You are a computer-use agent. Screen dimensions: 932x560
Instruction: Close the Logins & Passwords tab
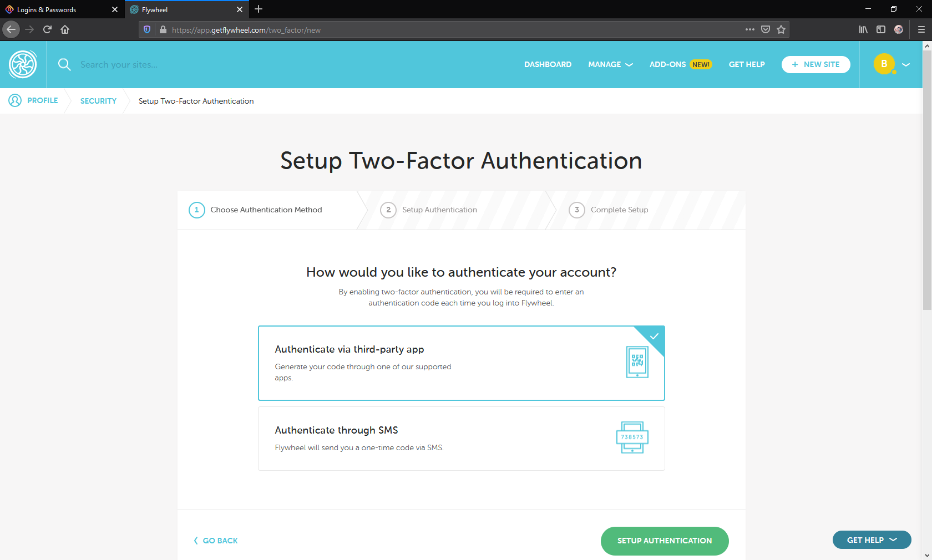115,9
